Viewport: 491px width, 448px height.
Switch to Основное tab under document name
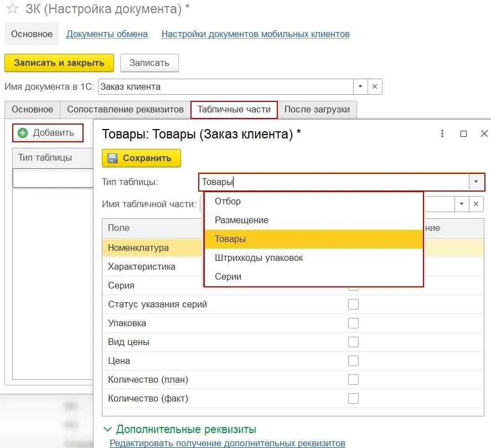click(32, 109)
